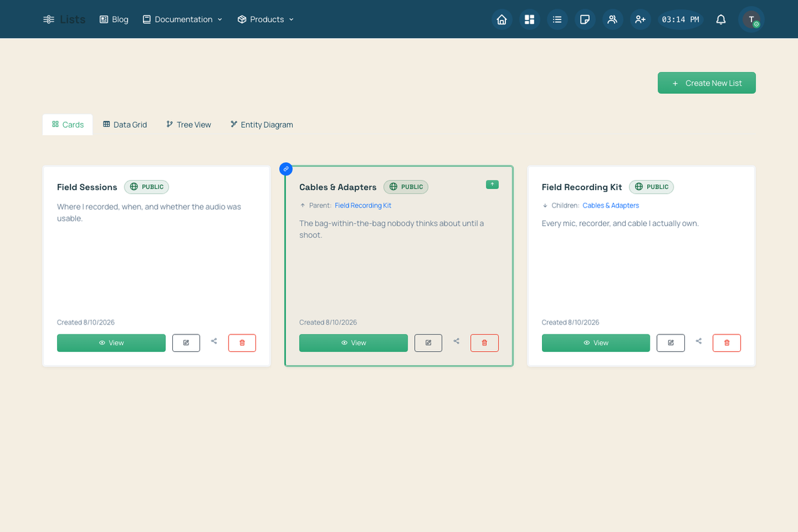View the Field Recording Kit list

pyautogui.click(x=596, y=342)
